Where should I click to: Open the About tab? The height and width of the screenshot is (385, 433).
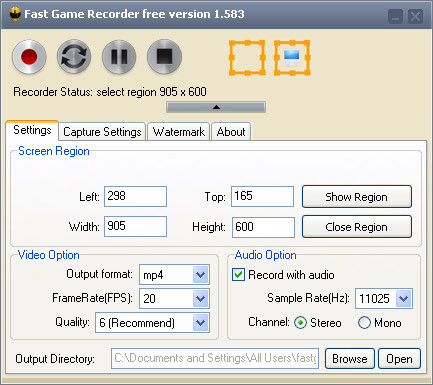(x=231, y=132)
